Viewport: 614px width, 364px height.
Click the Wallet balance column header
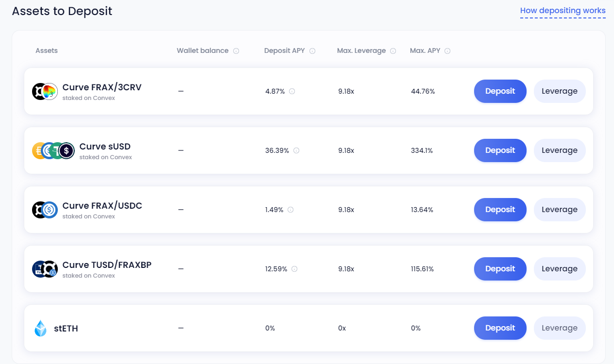[x=203, y=50]
